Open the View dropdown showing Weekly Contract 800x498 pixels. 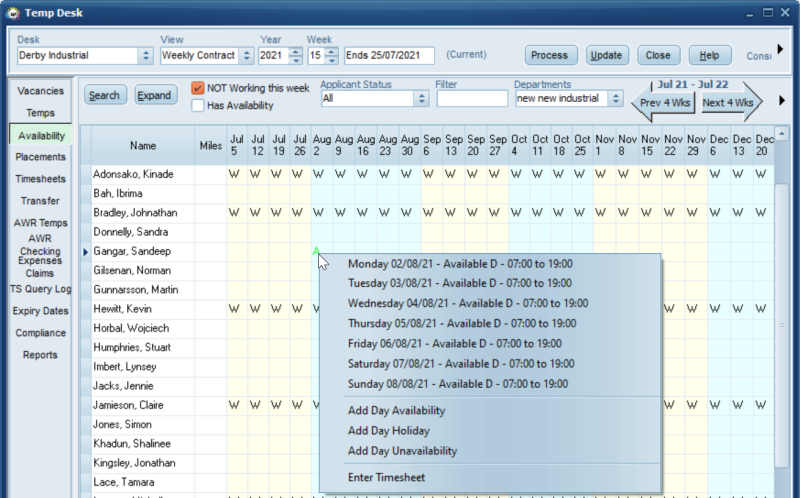pyautogui.click(x=246, y=55)
